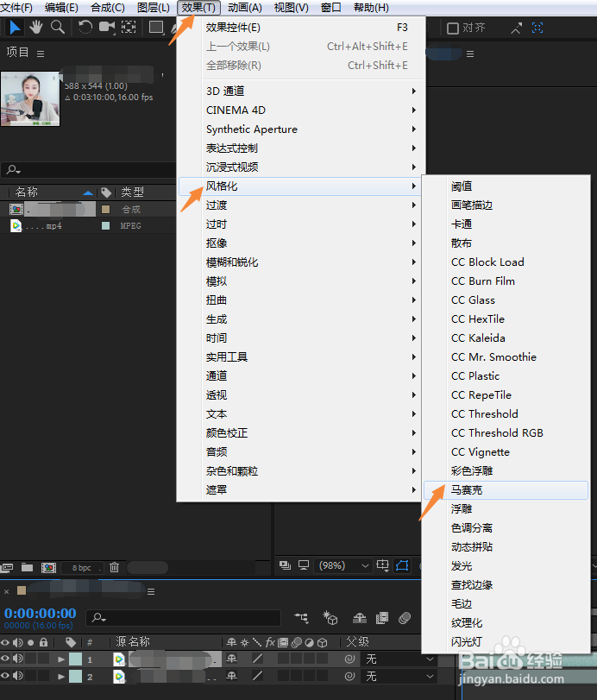This screenshot has width=597, height=700.
Task: Select the Rectangle shape tool
Action: click(x=155, y=28)
